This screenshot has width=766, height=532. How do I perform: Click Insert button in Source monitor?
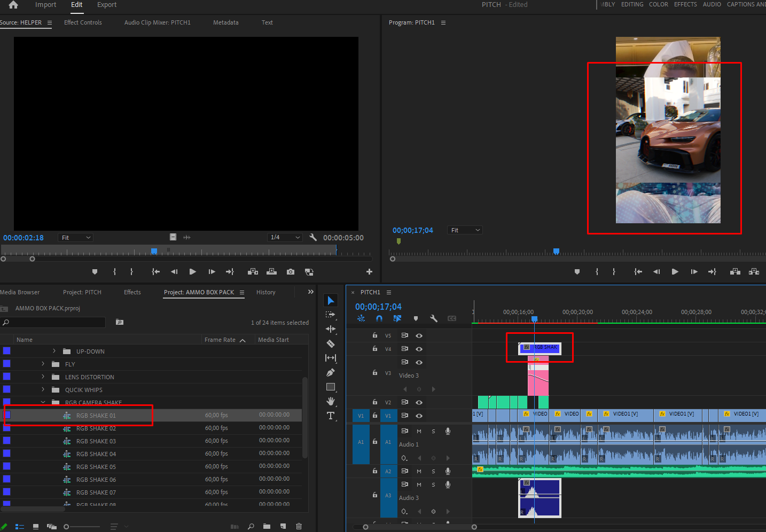click(253, 272)
